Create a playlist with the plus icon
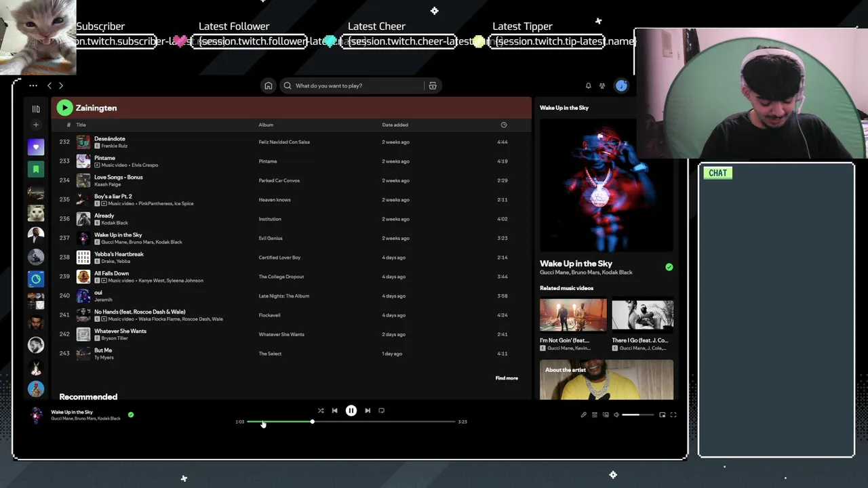This screenshot has height=488, width=868. pos(36,125)
